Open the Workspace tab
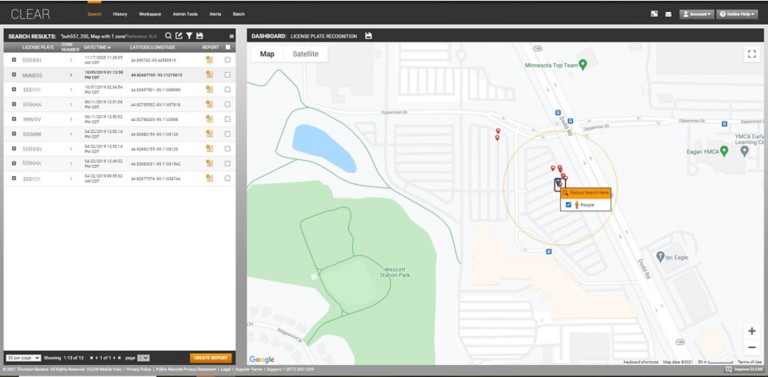The height and width of the screenshot is (377, 768). tap(150, 14)
